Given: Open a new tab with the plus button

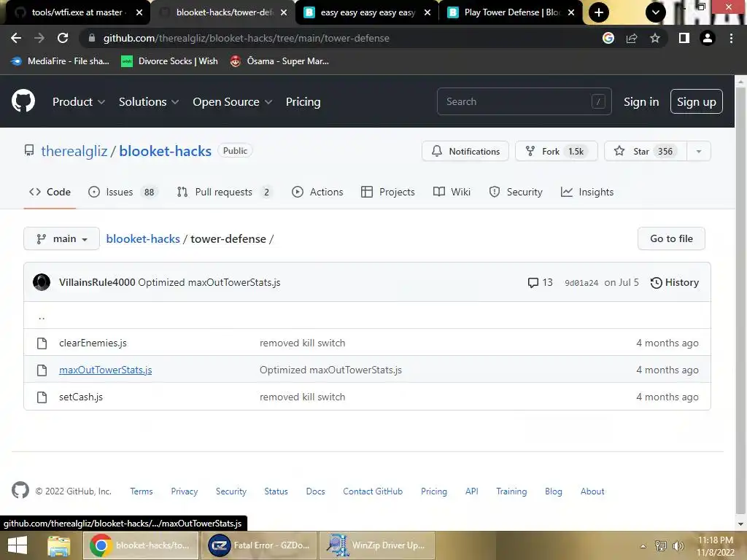Looking at the screenshot, I should [599, 12].
